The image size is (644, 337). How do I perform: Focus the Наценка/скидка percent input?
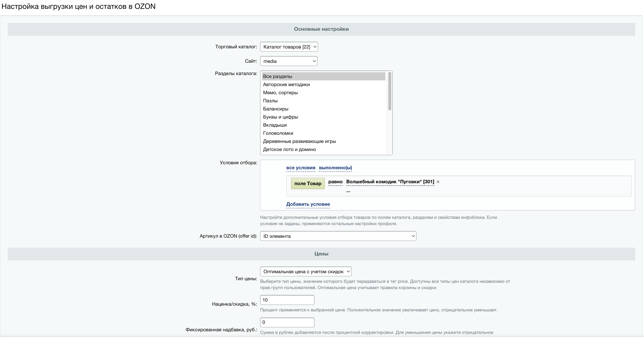287,300
